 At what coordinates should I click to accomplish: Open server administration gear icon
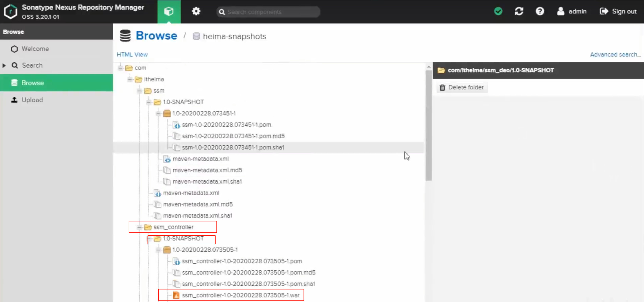pyautogui.click(x=196, y=11)
